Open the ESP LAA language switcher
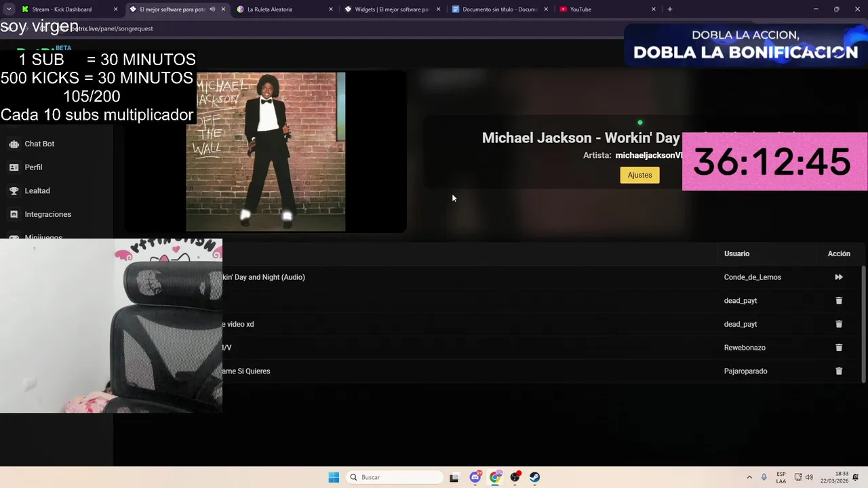 coord(781,477)
